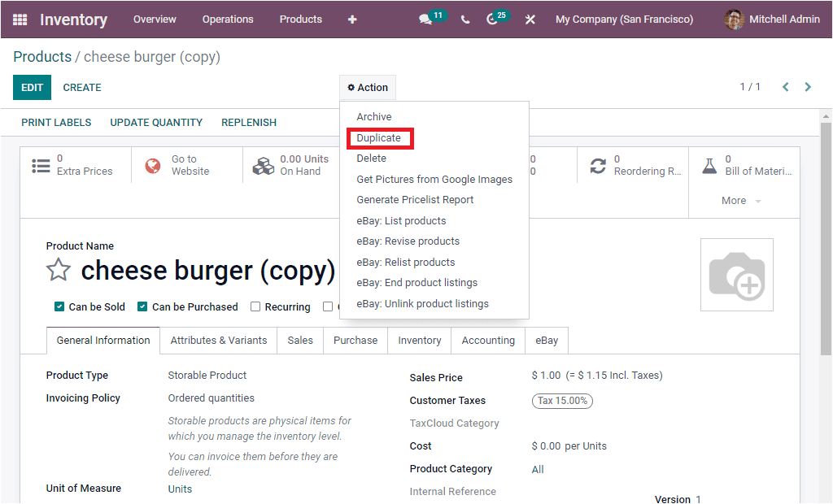Open the Action menu
The image size is (833, 504).
(x=367, y=87)
